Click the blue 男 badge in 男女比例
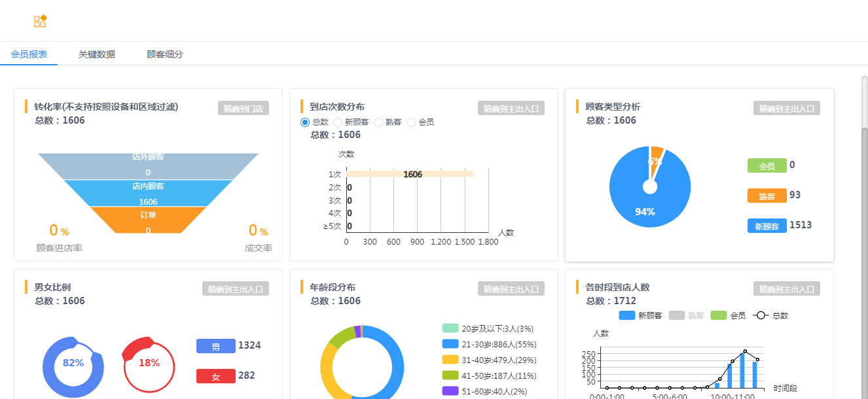The image size is (868, 399). tap(215, 345)
